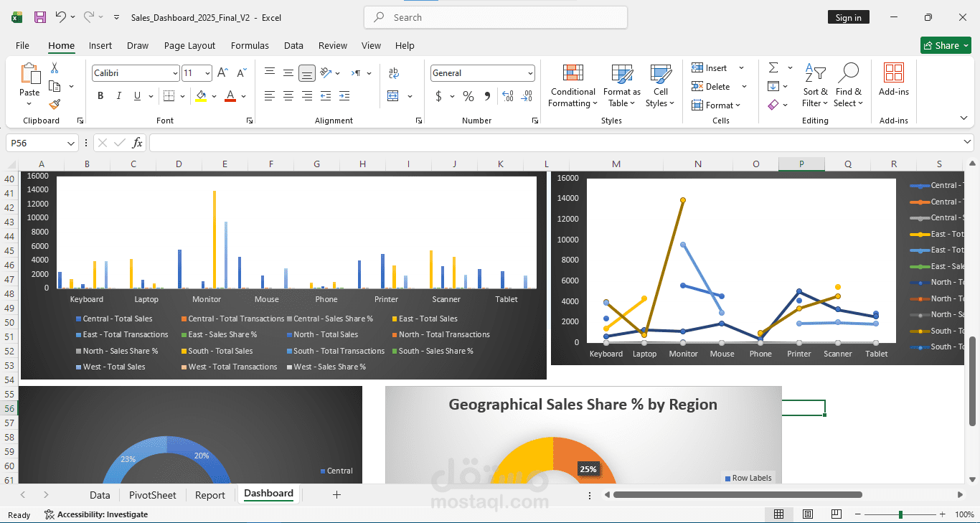The width and height of the screenshot is (980, 523).
Task: Open the Add-ins grid icon
Action: (894, 72)
